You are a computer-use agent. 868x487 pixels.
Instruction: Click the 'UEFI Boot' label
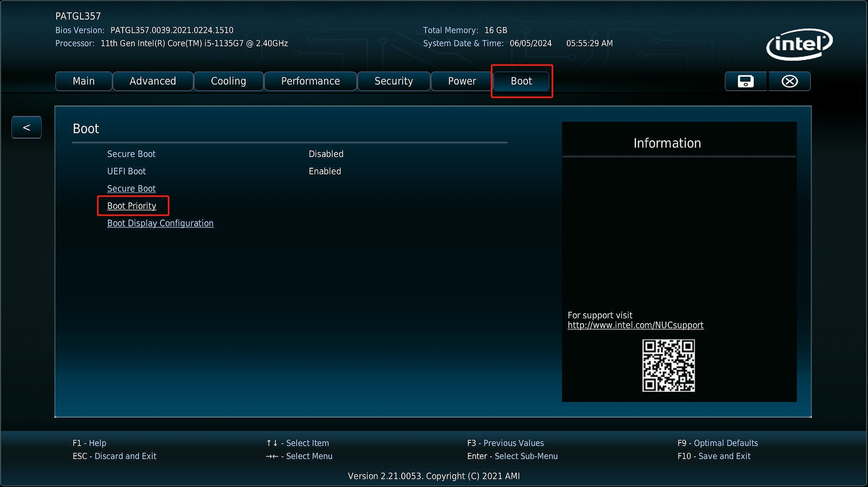tap(126, 171)
